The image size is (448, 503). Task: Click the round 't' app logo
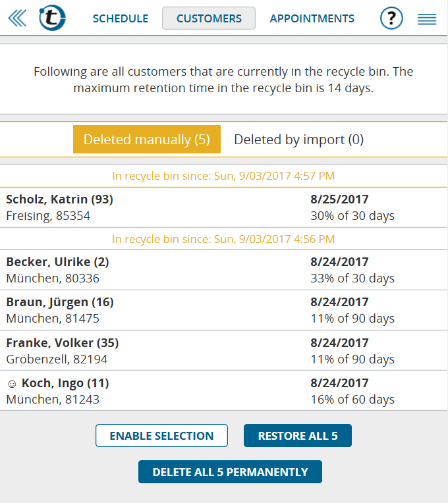pyautogui.click(x=52, y=18)
